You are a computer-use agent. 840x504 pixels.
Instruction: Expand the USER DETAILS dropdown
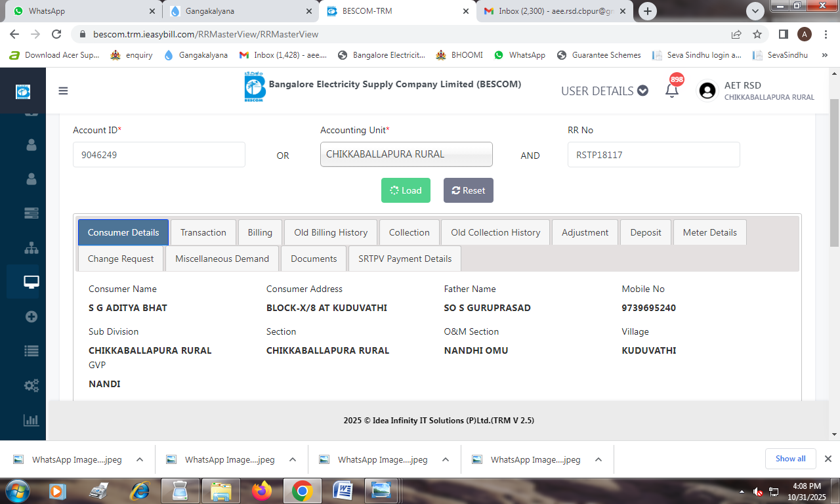coord(604,91)
